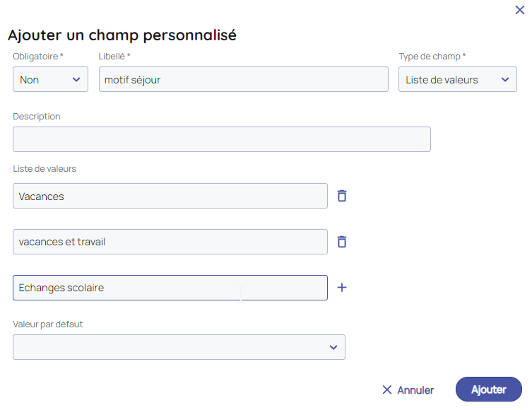This screenshot has width=532, height=410.
Task: Open the Obligatoire dropdown set to Non
Action: pyautogui.click(x=50, y=79)
